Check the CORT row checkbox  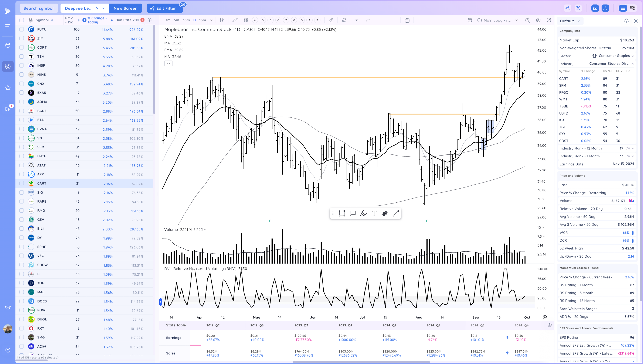coord(22,47)
